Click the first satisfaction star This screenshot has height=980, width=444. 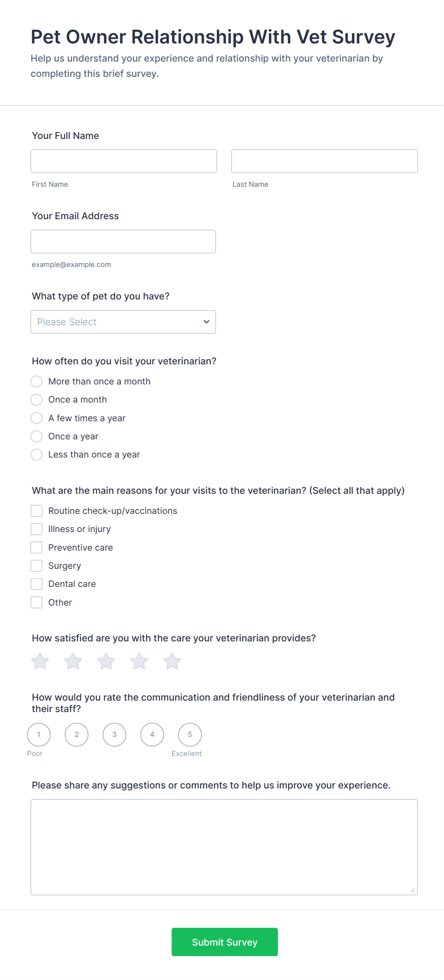[40, 661]
